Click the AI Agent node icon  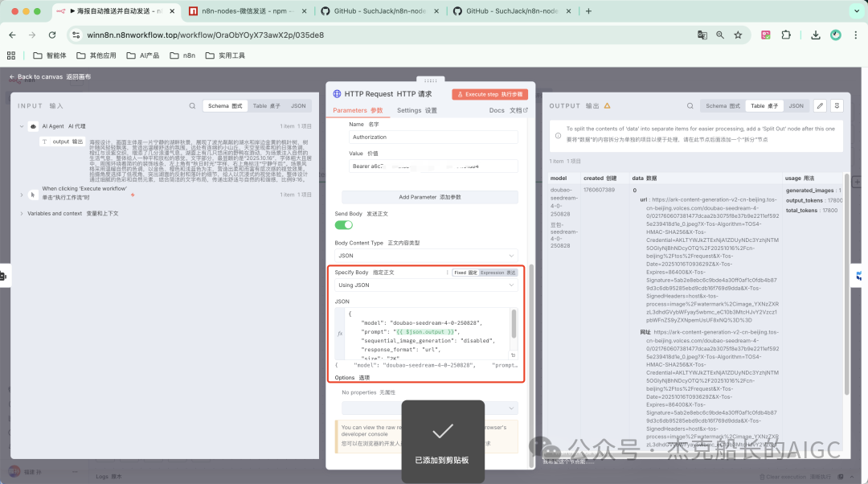(33, 126)
